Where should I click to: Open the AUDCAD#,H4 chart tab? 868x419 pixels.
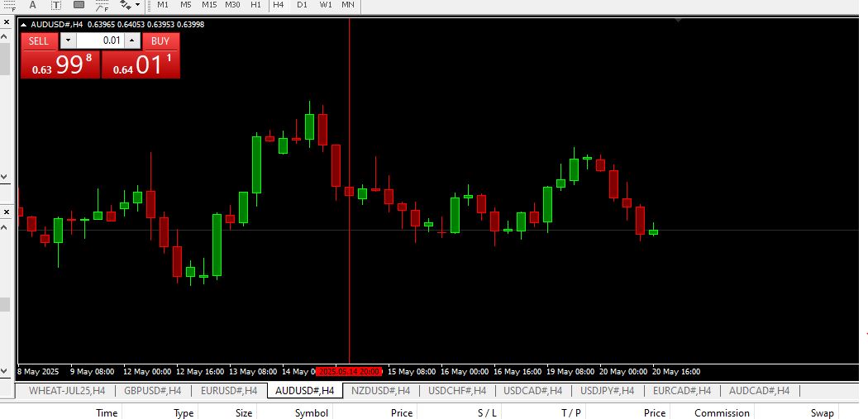(759, 391)
